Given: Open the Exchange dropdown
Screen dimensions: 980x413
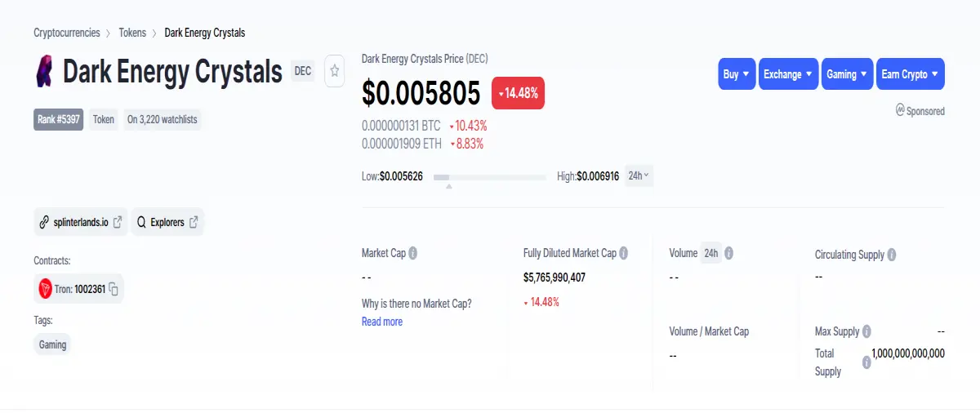Looking at the screenshot, I should [x=789, y=74].
